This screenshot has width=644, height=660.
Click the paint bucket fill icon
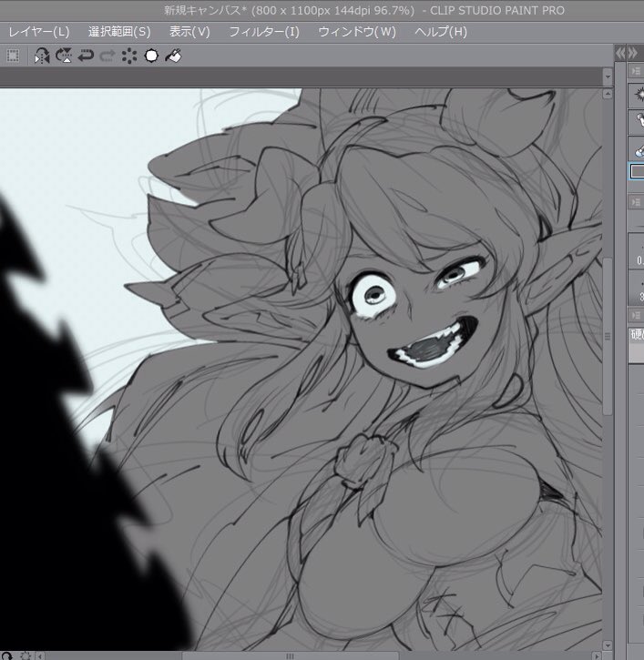[173, 56]
